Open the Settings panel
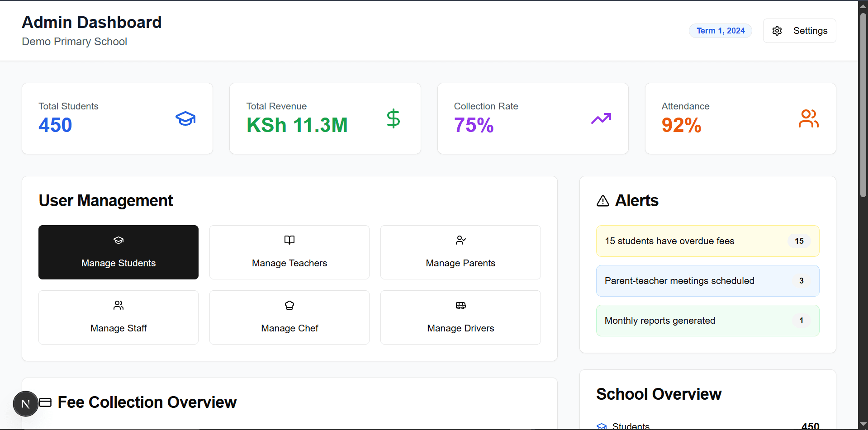 pyautogui.click(x=800, y=30)
